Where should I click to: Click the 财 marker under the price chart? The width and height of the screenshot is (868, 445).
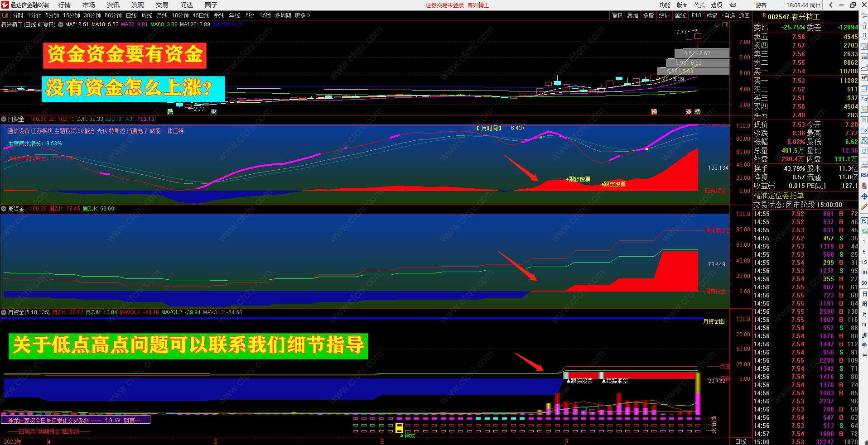point(214,111)
